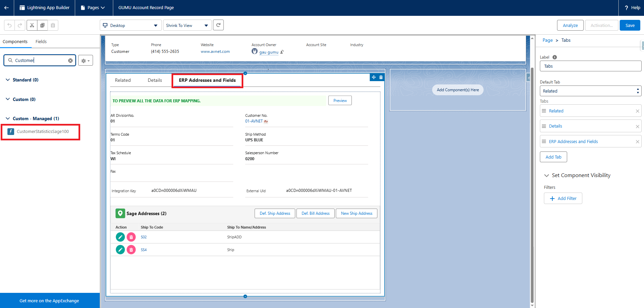
Task: Switch to the Components tab
Action: coord(15,42)
